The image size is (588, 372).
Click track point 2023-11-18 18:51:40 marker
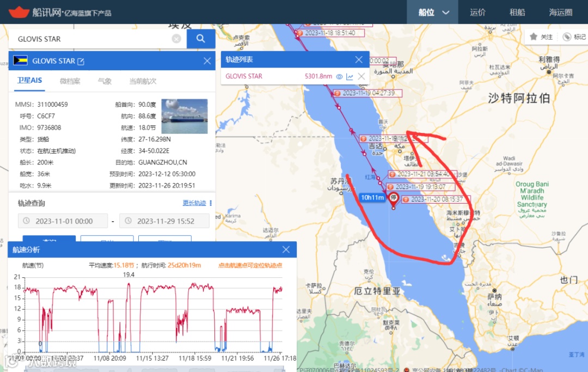click(299, 33)
